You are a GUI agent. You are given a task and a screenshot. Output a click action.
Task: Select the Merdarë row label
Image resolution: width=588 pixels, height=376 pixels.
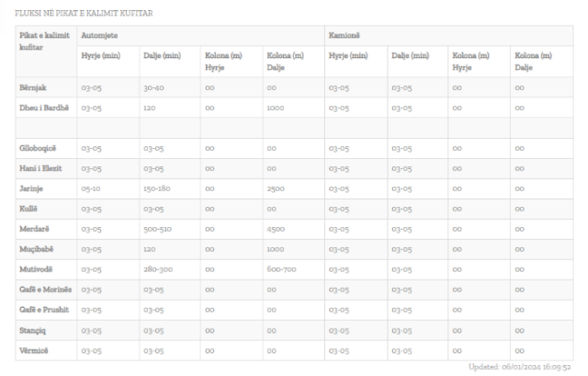(x=34, y=229)
